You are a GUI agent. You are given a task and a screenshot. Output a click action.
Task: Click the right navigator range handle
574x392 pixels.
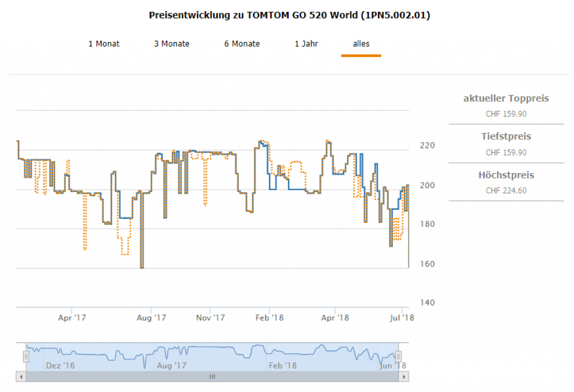[399, 357]
